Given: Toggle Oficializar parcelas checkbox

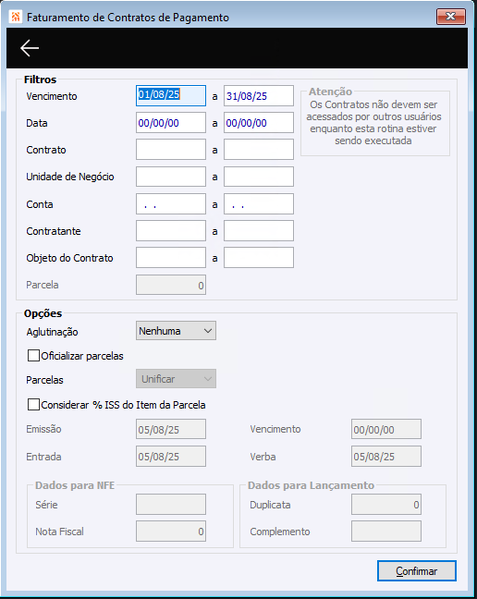Looking at the screenshot, I should [34, 355].
